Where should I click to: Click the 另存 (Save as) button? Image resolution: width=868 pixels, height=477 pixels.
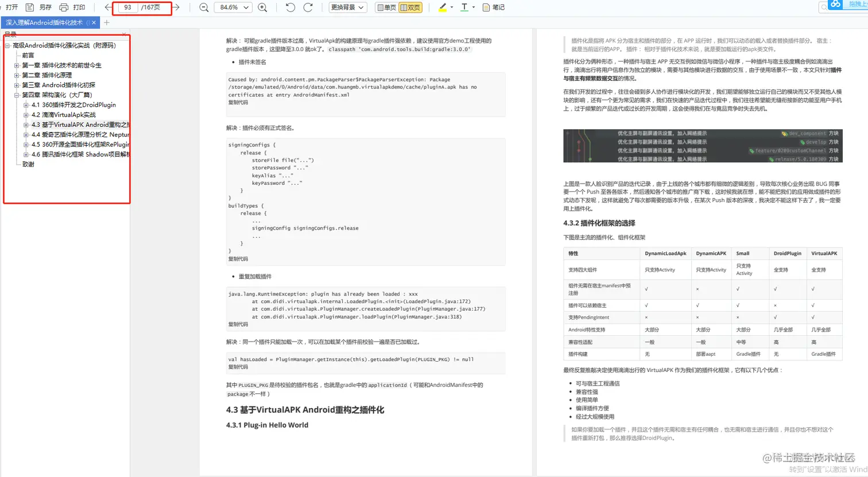tap(39, 7)
